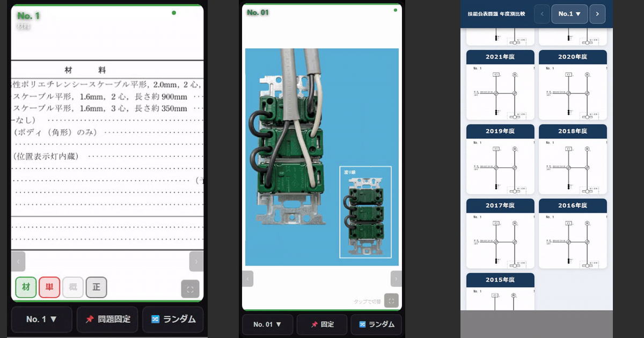The image size is (644, 338).
Task: Click the 問題固定 pin button
Action: coord(107,319)
